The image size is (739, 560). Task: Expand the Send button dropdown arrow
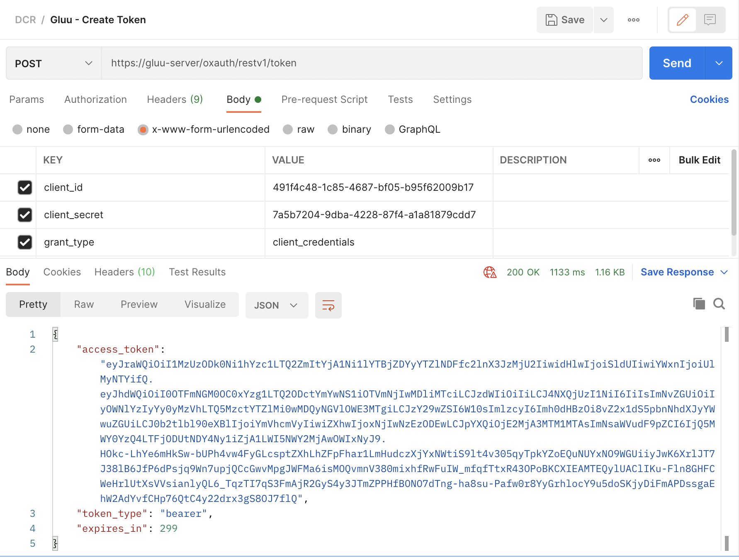tap(719, 63)
